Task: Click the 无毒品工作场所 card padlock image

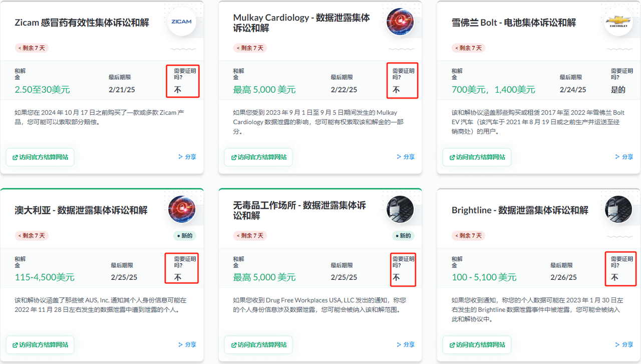Action: click(x=400, y=209)
